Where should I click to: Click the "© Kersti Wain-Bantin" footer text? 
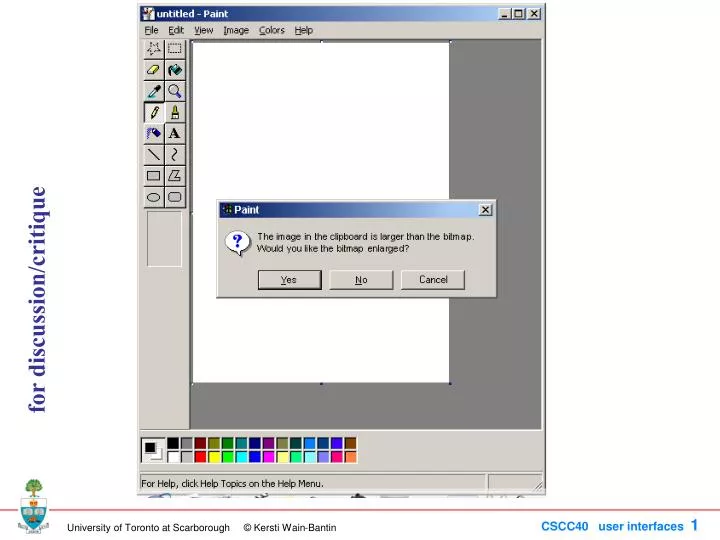[x=290, y=528]
